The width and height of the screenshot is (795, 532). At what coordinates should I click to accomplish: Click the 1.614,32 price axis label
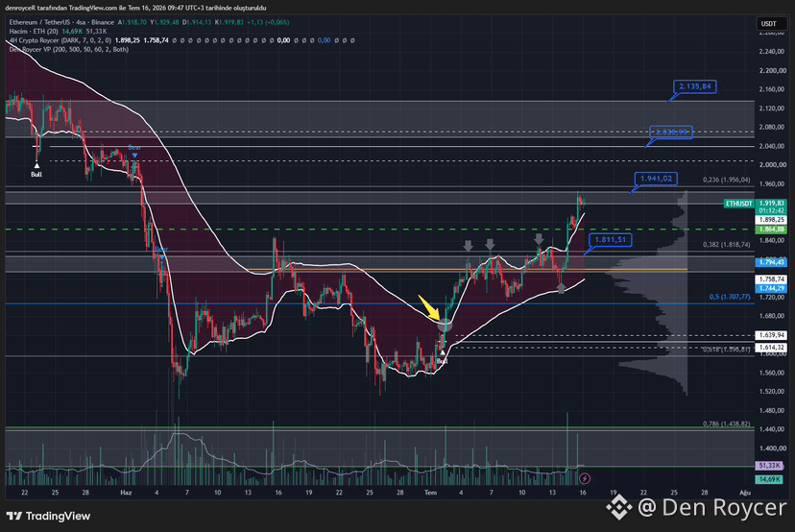coord(771,348)
